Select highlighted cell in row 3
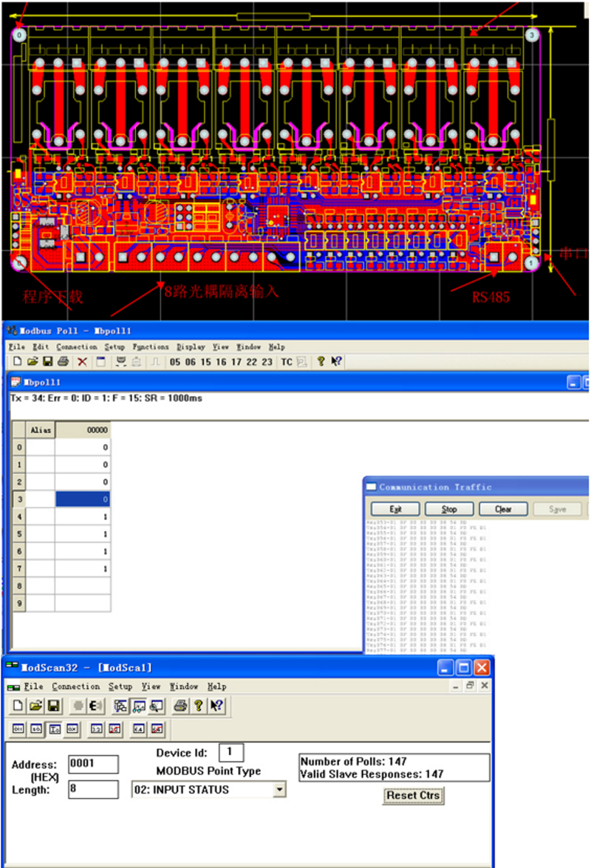Image resolution: width=591 pixels, height=868 pixels. click(83, 499)
